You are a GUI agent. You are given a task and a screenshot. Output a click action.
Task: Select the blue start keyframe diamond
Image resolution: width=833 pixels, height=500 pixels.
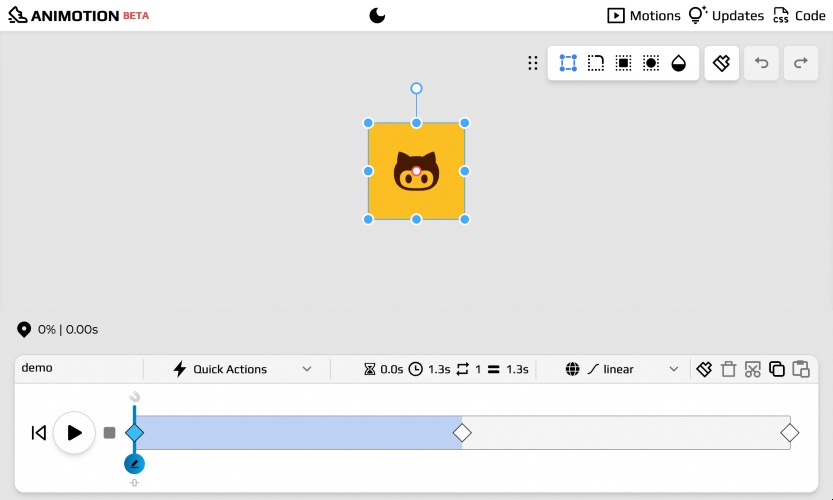coord(134,433)
